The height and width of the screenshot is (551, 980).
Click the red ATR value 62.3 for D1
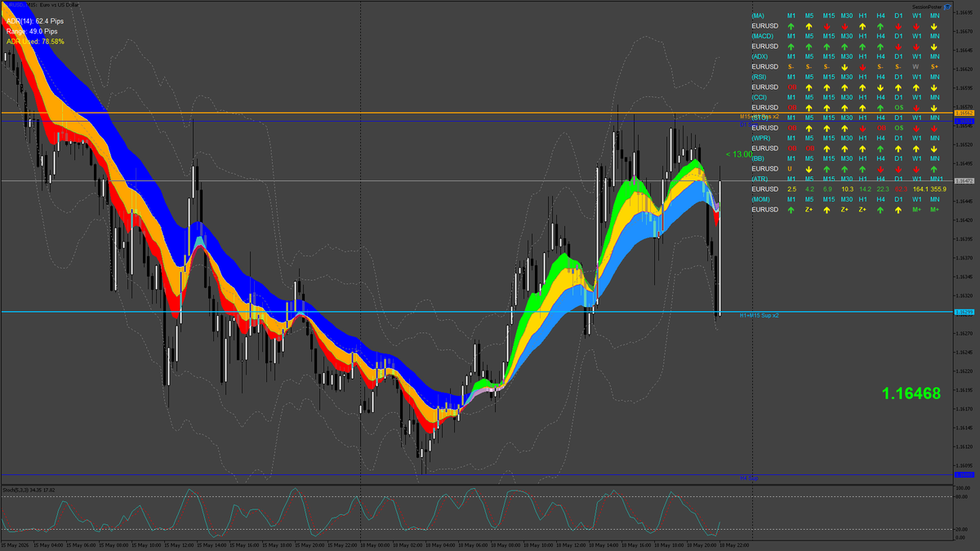tap(901, 189)
